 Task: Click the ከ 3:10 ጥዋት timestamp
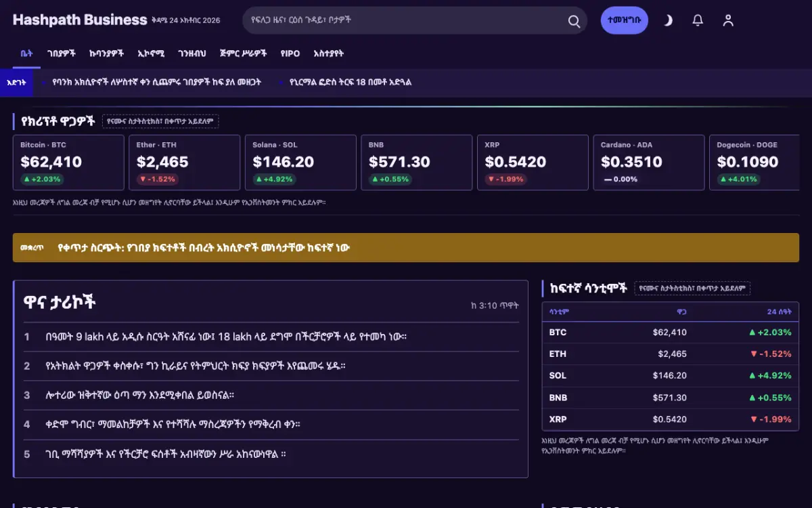[x=495, y=305]
